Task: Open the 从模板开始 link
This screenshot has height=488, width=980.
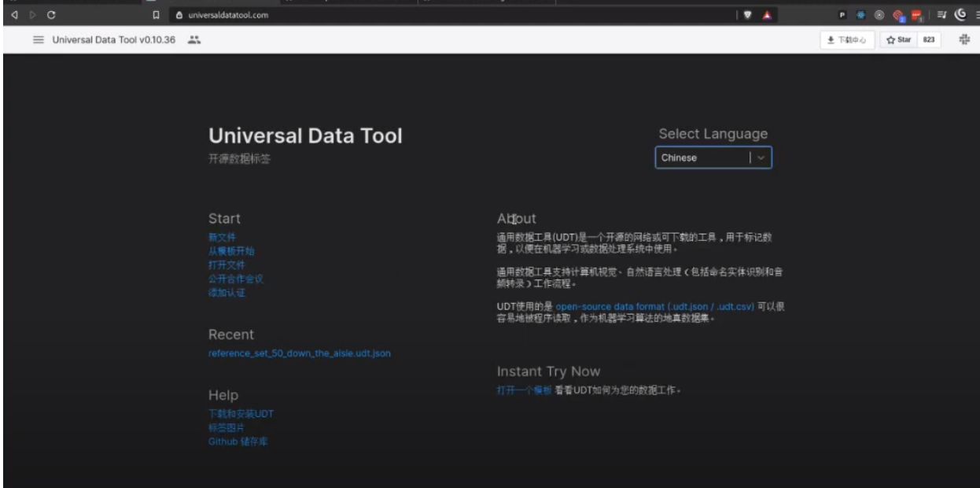Action: point(231,251)
